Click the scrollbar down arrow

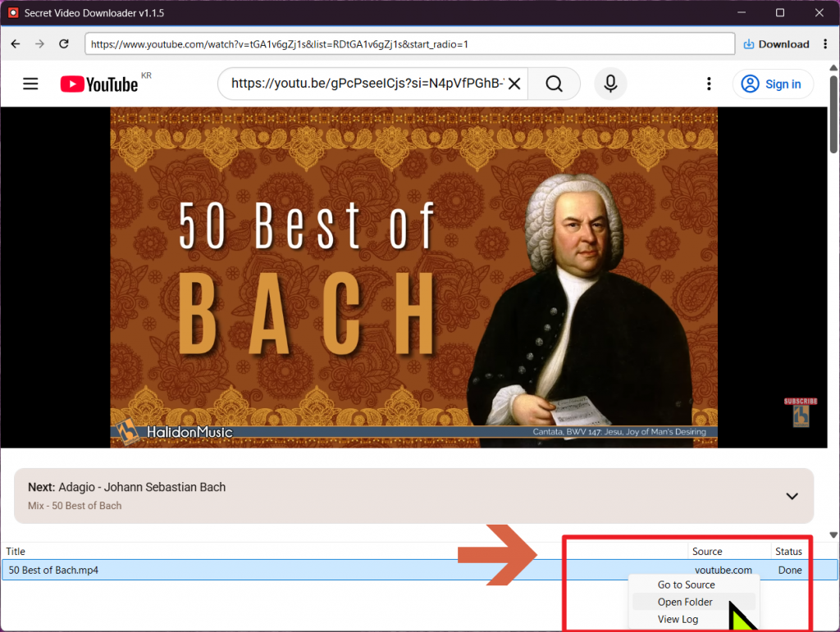coord(833,535)
